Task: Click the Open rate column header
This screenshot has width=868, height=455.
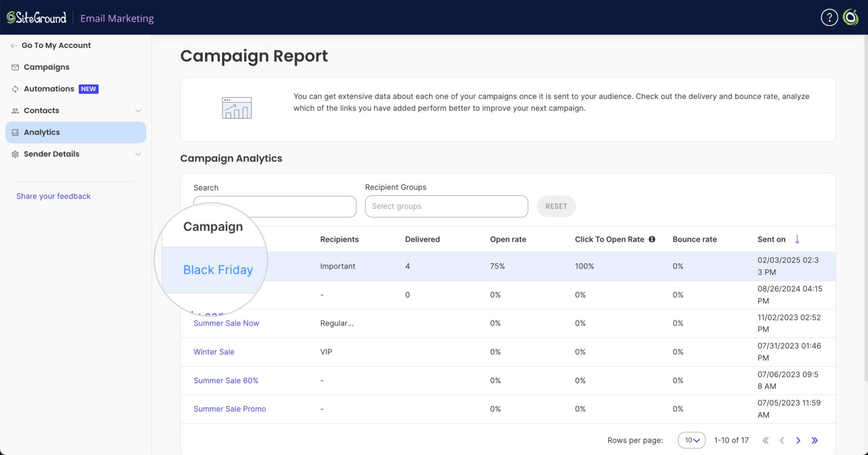Action: [x=508, y=239]
